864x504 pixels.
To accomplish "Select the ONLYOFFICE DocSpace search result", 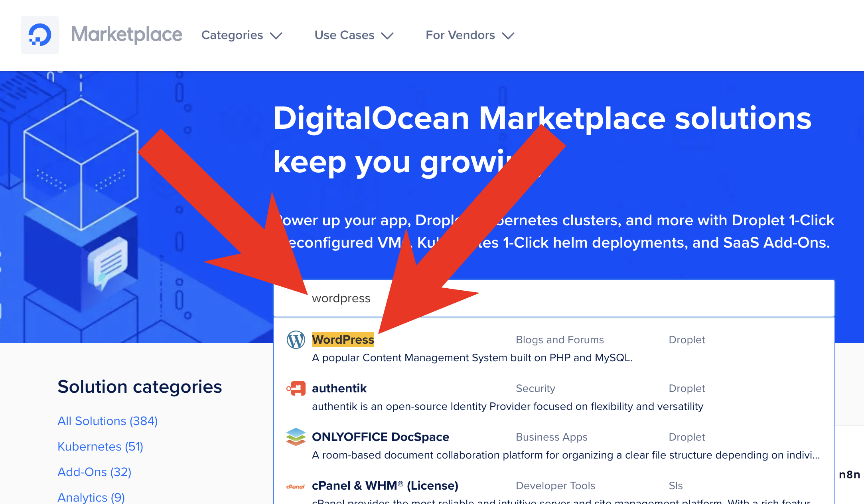I will (380, 437).
